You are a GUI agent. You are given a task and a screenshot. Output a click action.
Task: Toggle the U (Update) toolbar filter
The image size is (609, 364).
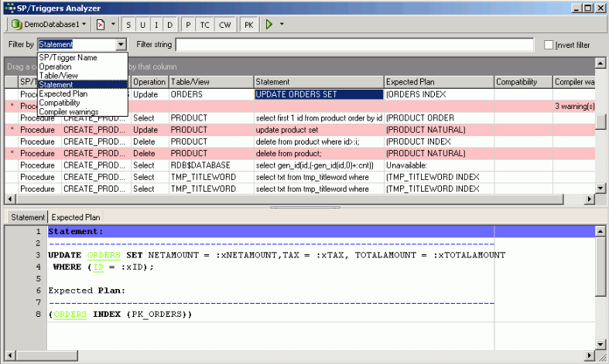tap(142, 25)
